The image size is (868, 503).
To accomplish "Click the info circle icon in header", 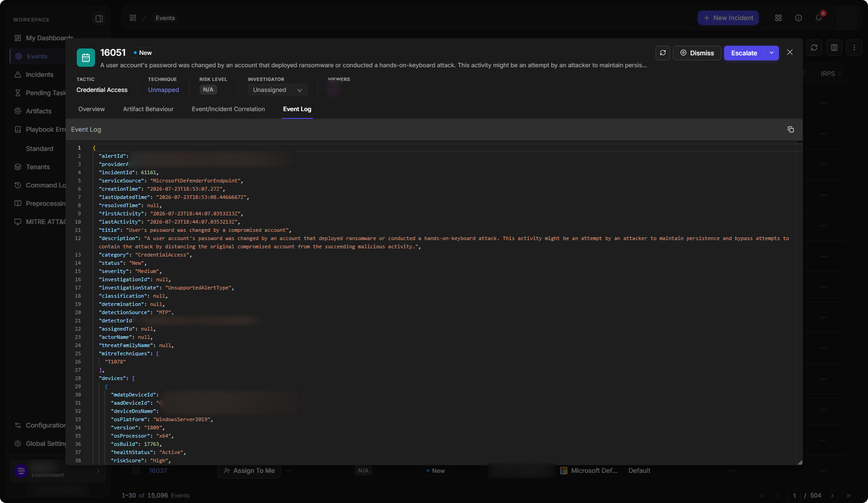I will pos(799,18).
